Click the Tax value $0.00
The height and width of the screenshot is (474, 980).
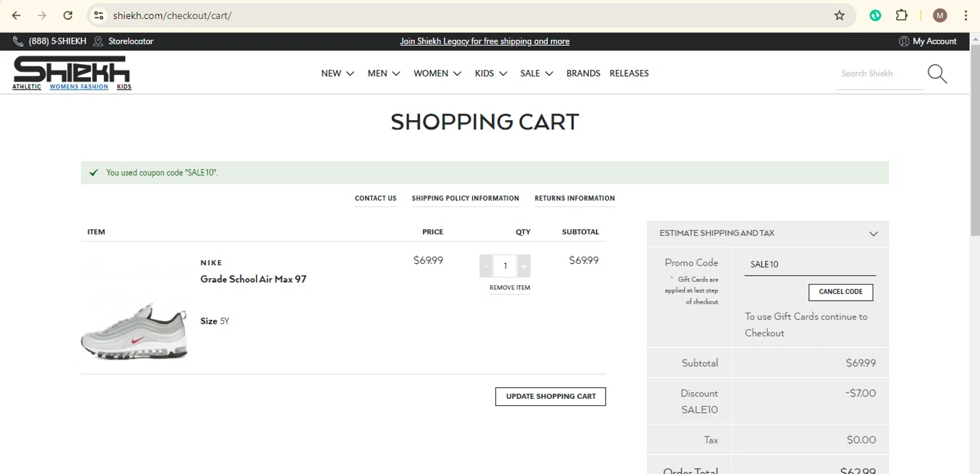(x=861, y=440)
